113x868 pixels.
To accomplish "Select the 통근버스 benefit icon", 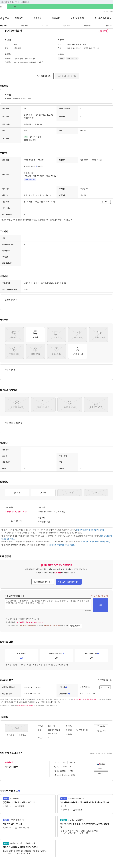I will pos(14,335).
